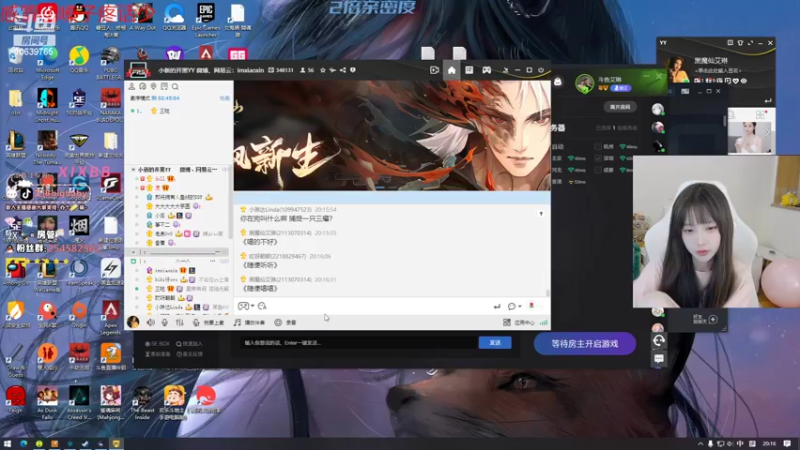This screenshot has height=450, width=800.
Task: Click the share icon in YY channel header
Action: (343, 70)
